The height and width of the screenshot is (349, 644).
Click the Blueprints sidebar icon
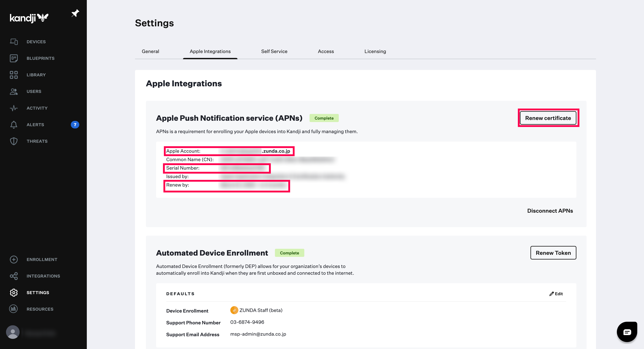click(14, 58)
